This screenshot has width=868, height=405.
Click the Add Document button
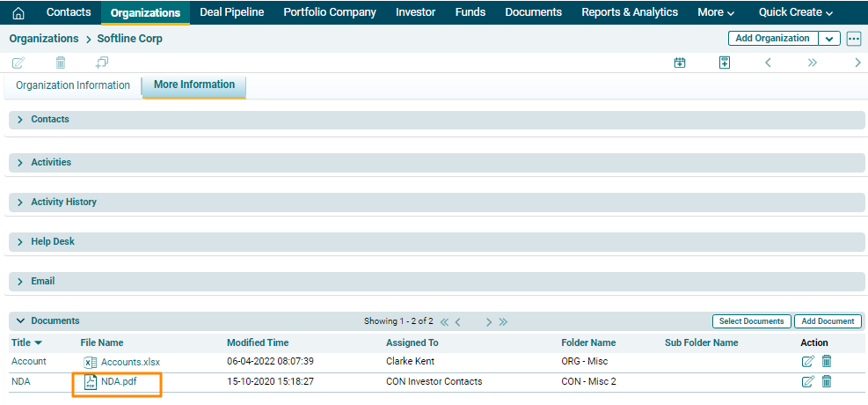[x=828, y=321]
